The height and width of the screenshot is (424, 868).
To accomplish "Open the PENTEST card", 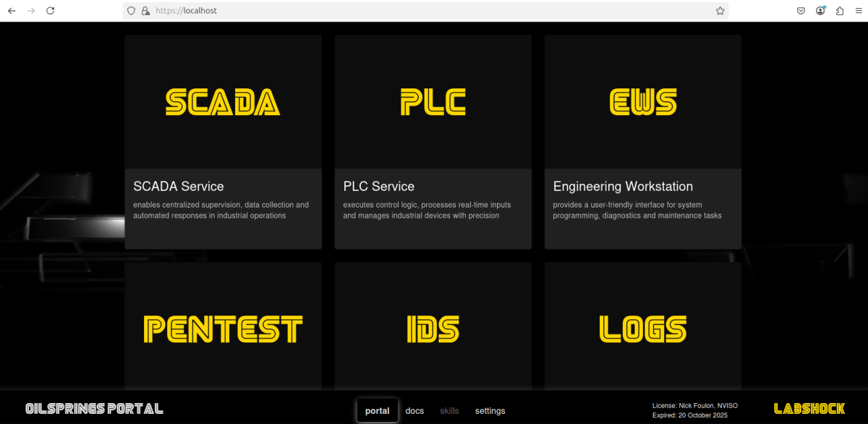I will click(223, 327).
